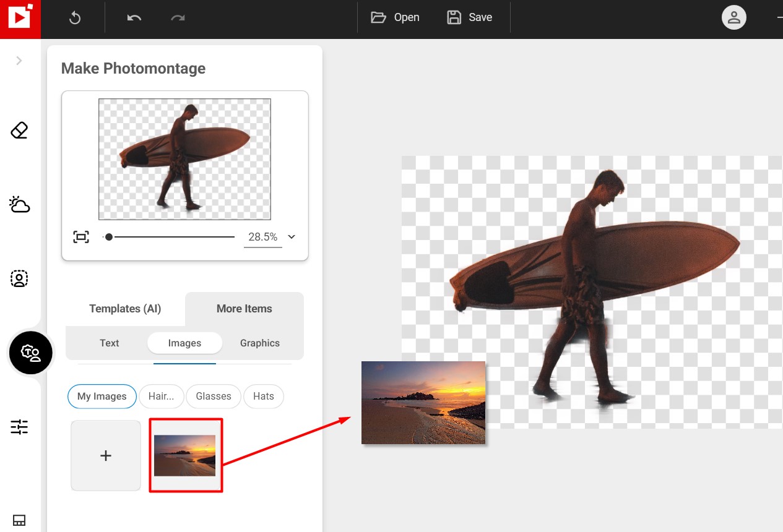Click the reset/history icon in the toolbar

coord(74,17)
